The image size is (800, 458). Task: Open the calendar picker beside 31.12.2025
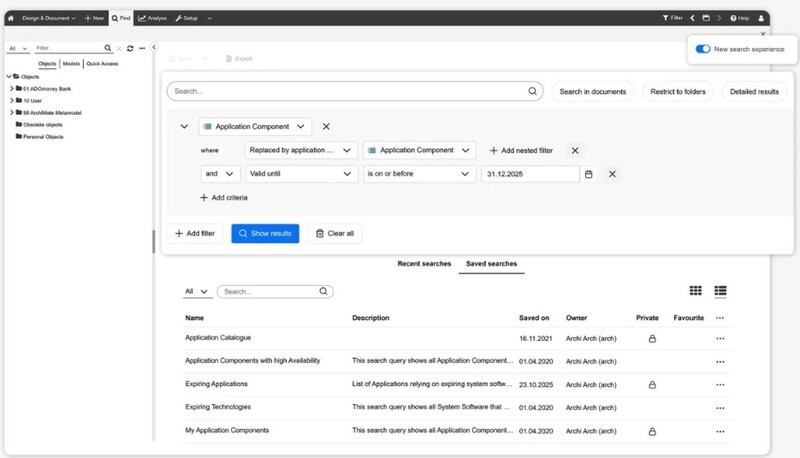click(589, 174)
